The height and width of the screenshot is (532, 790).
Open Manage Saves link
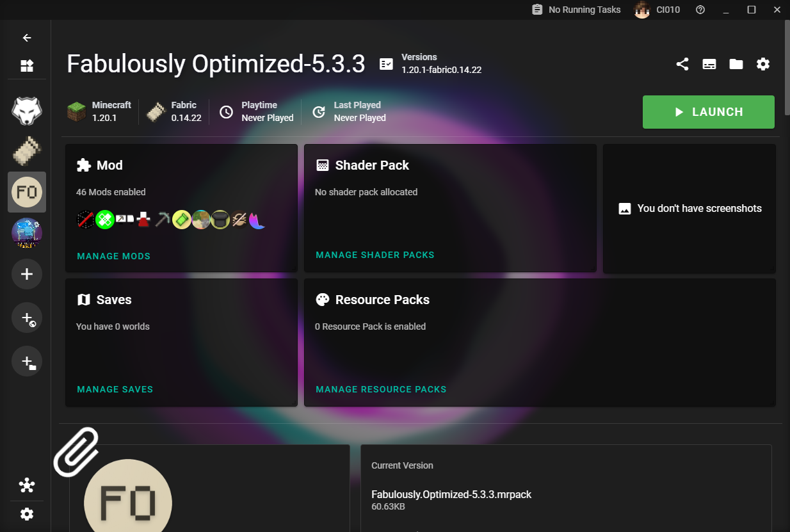pos(115,389)
